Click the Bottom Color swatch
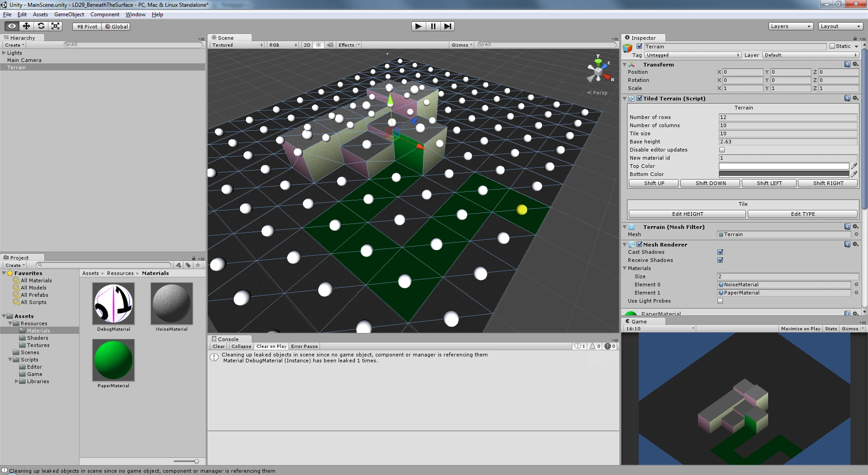The height and width of the screenshot is (475, 868). coord(784,174)
